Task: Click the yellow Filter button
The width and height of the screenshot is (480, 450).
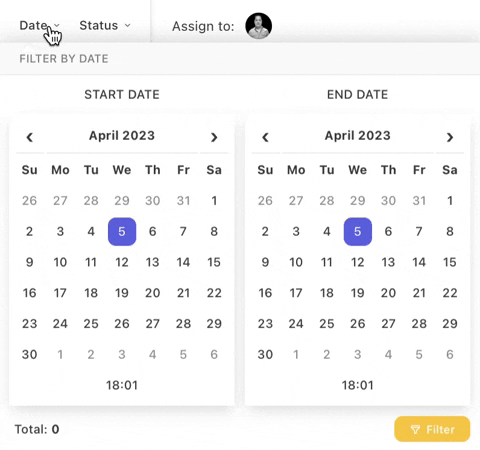Action: (x=432, y=429)
